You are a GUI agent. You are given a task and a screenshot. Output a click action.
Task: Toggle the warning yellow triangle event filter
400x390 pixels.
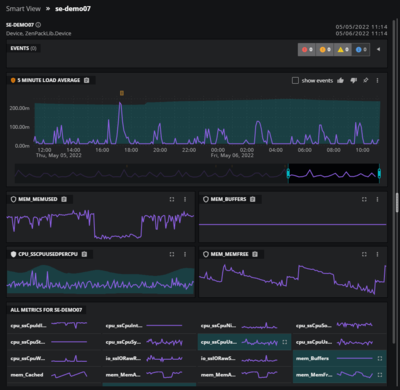click(343, 49)
